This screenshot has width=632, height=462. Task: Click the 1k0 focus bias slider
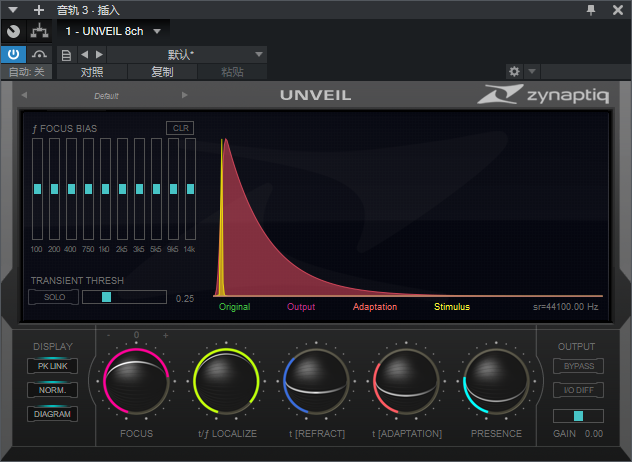pyautogui.click(x=106, y=189)
